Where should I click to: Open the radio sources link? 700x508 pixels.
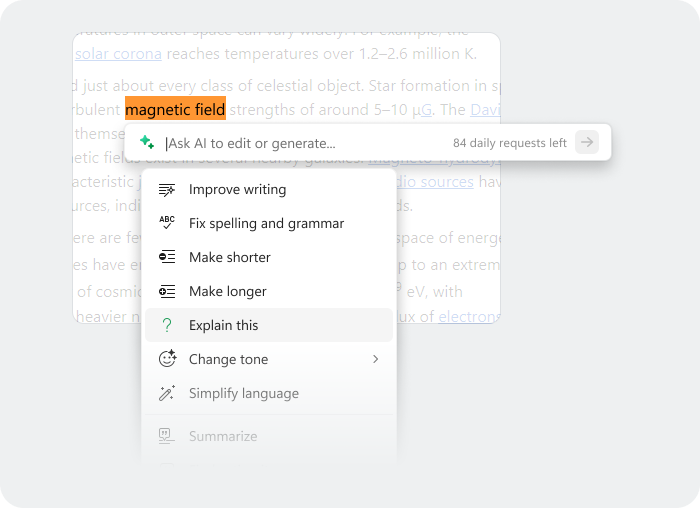pos(435,182)
